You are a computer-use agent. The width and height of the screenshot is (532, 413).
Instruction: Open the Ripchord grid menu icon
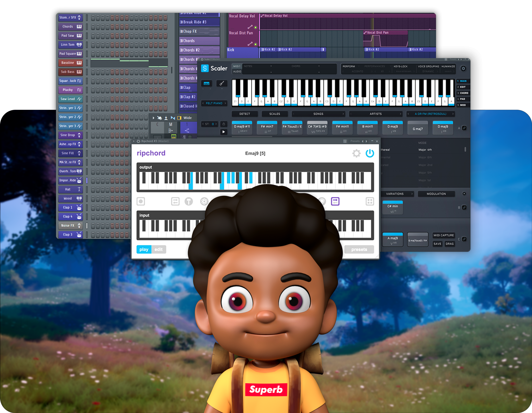(x=370, y=201)
